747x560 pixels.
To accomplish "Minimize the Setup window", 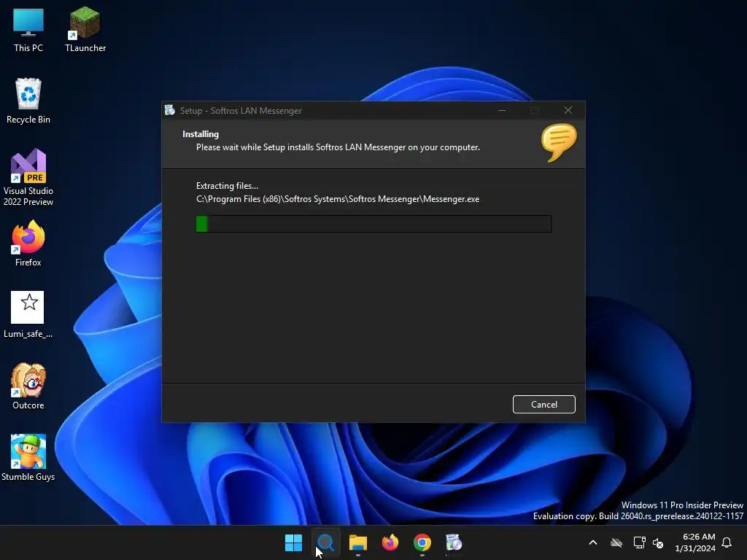I will [502, 111].
